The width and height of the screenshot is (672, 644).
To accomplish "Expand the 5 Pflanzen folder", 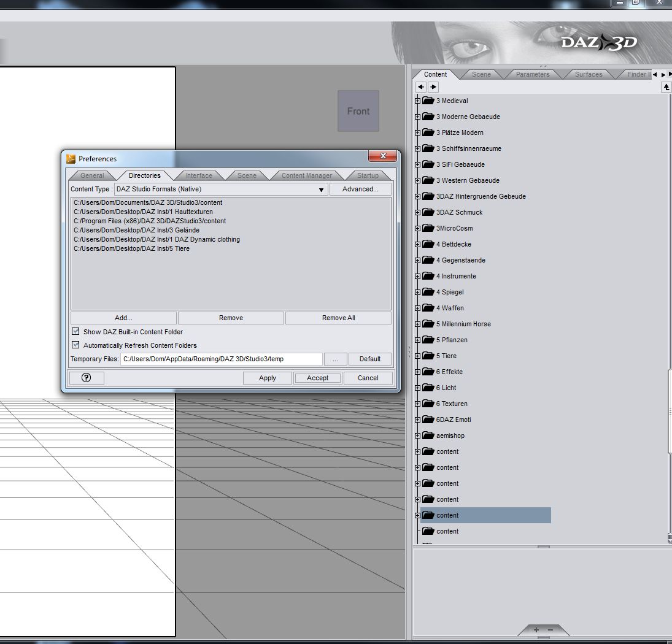I will point(417,340).
